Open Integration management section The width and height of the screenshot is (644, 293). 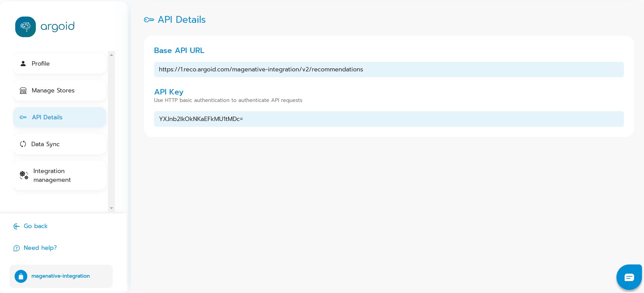[60, 175]
